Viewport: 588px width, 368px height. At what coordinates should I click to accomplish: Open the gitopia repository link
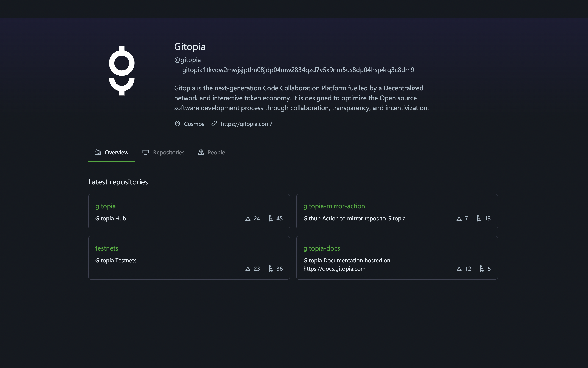pyautogui.click(x=105, y=206)
